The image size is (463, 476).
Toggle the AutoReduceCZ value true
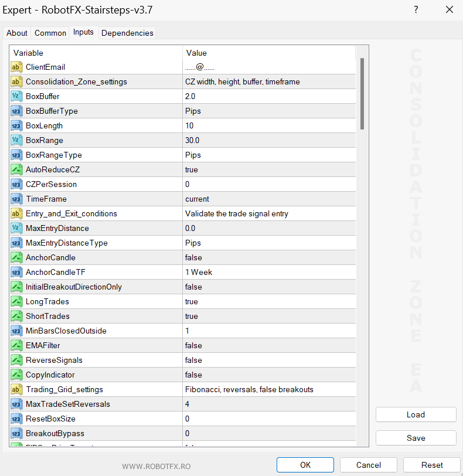tap(269, 169)
